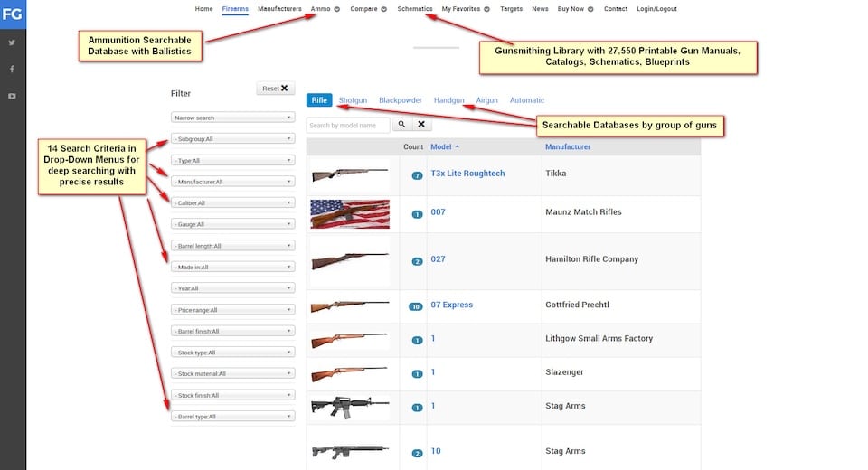This screenshot has width=868, height=470.
Task: Open the Manufacturers menu item
Action: 279,9
